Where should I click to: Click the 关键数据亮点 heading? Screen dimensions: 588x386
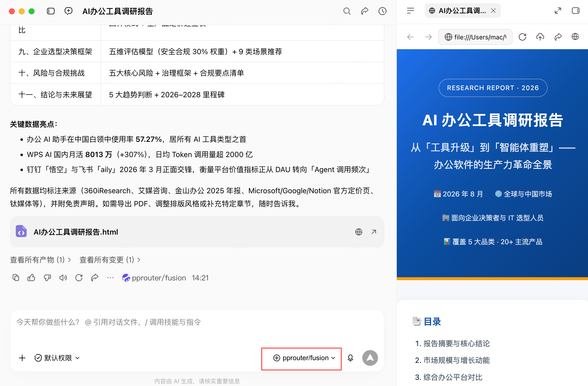(34, 124)
